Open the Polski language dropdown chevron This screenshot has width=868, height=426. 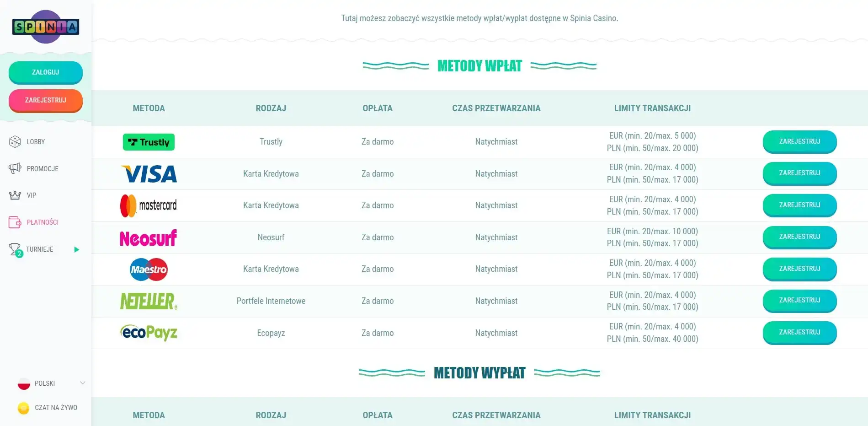tap(82, 383)
